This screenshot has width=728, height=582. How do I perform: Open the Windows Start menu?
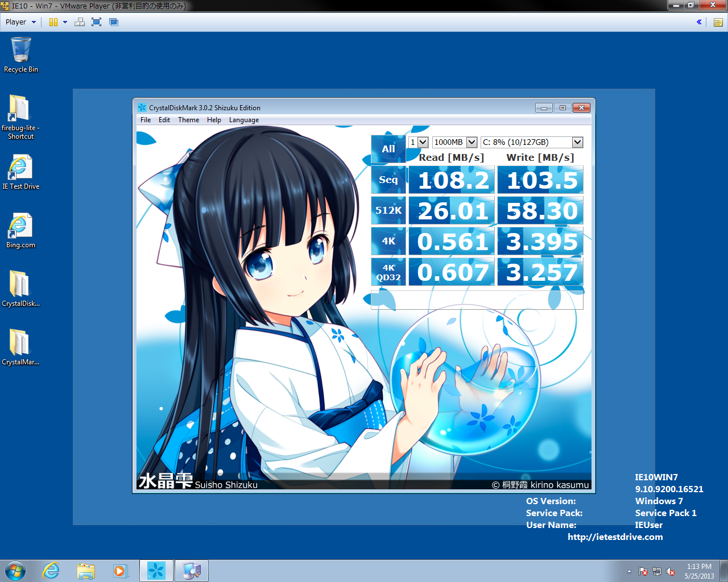[15, 571]
